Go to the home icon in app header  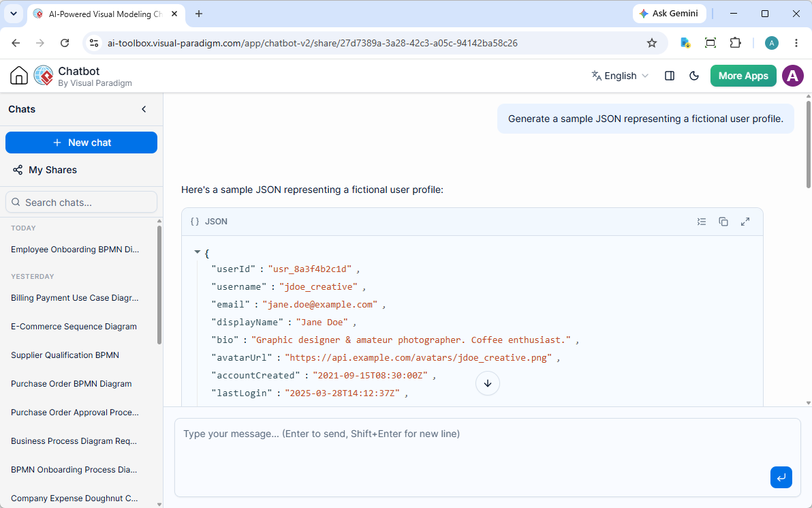coord(19,76)
